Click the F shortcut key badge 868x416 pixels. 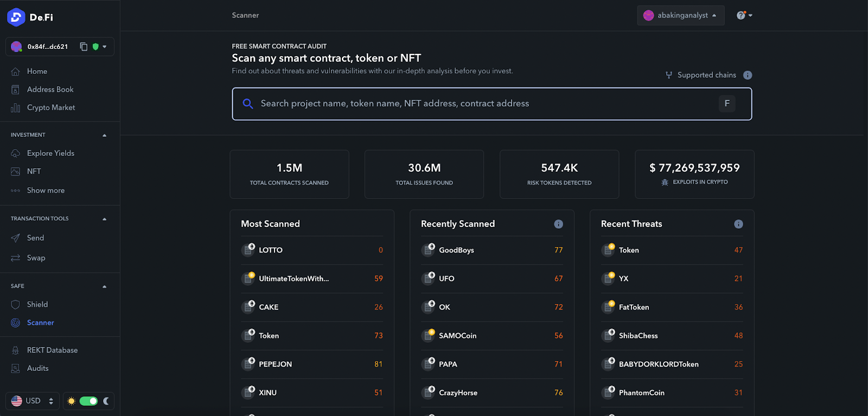click(x=727, y=103)
